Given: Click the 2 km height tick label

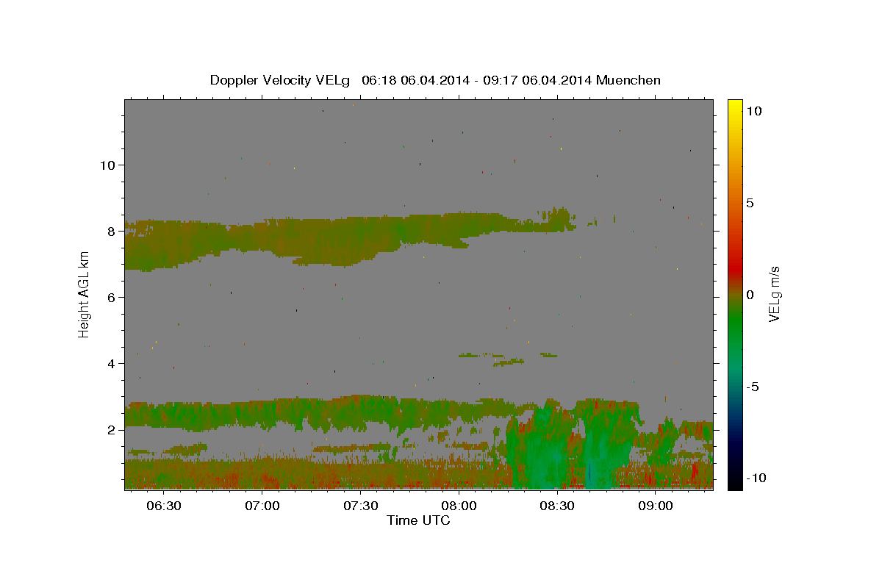Looking at the screenshot, I should 110,429.
